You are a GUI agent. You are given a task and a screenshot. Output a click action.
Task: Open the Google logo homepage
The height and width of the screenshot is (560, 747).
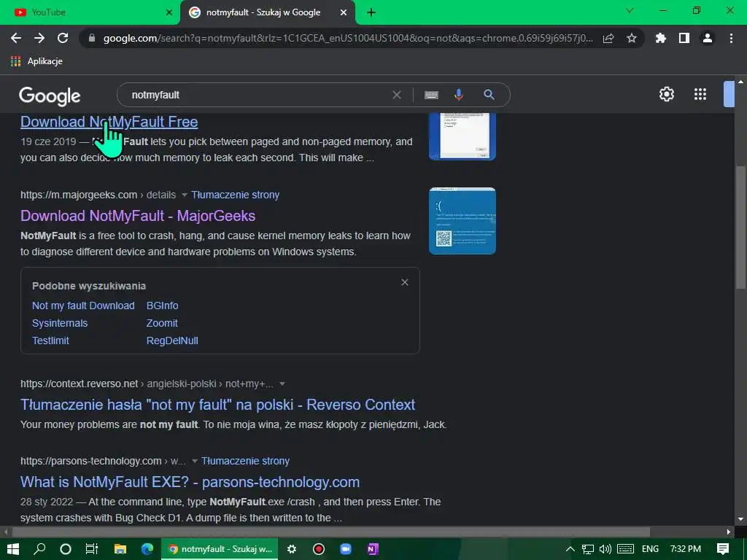[x=50, y=96]
